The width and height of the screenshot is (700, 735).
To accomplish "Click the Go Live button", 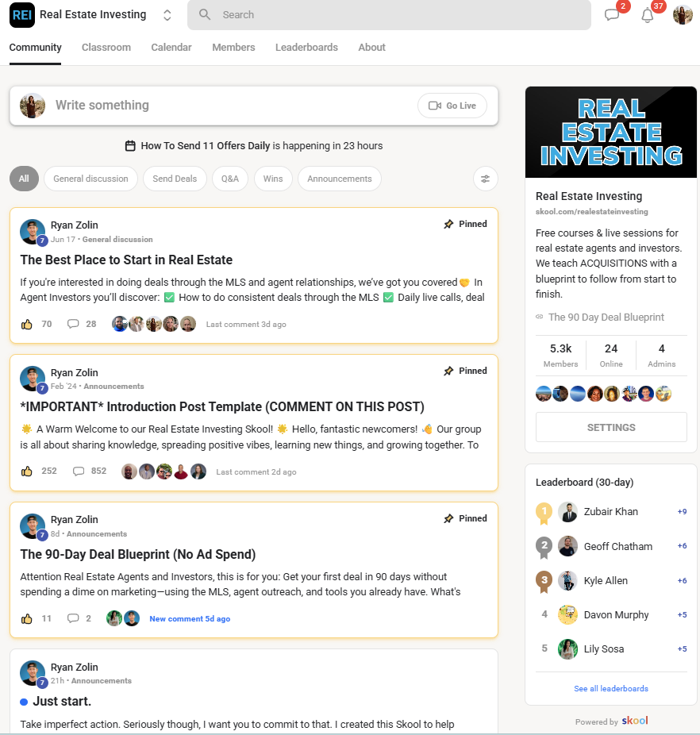I will (x=452, y=106).
